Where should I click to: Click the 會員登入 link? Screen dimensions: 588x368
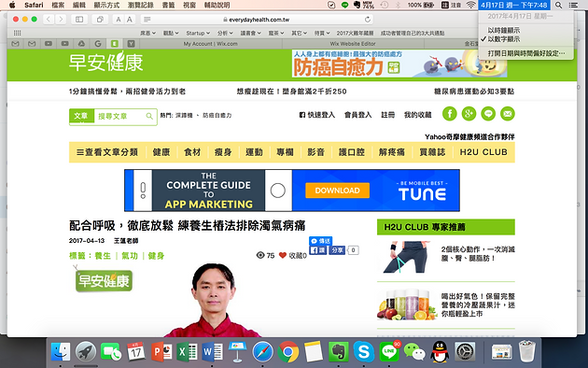pyautogui.click(x=357, y=115)
